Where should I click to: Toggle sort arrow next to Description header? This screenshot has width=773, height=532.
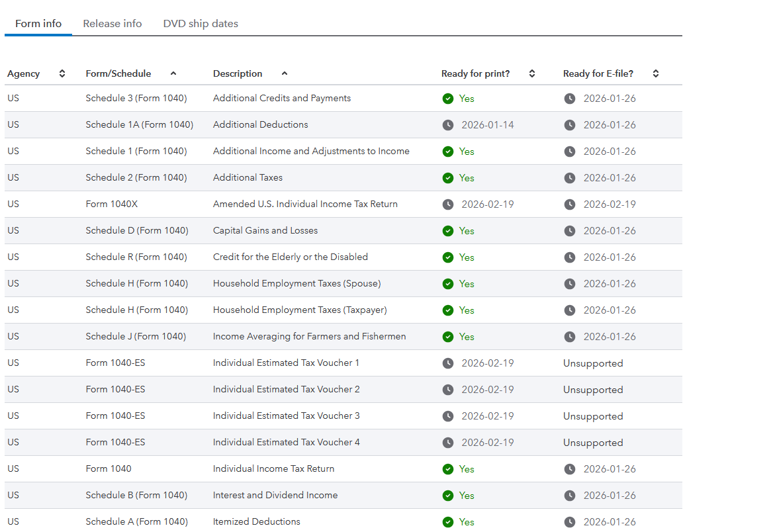tap(285, 73)
